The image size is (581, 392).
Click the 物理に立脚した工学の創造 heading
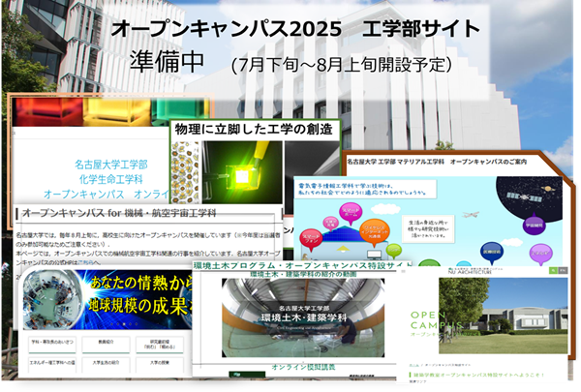[x=254, y=130]
